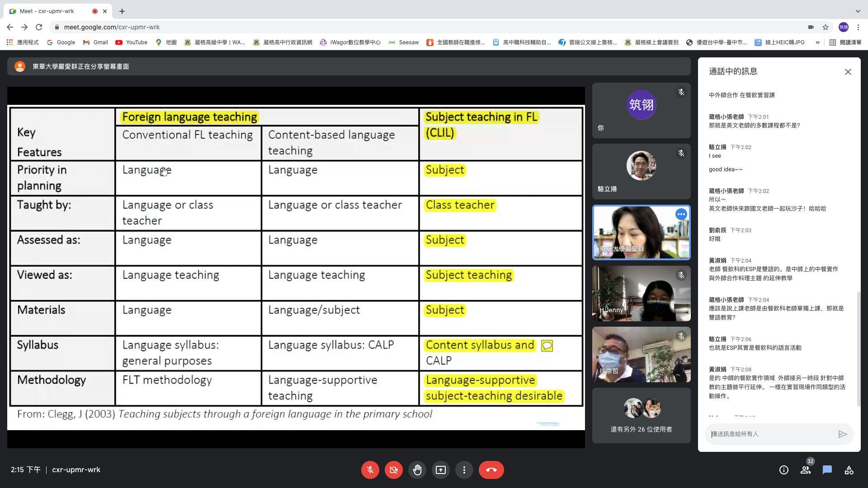Open meeting details info icon

click(783, 470)
